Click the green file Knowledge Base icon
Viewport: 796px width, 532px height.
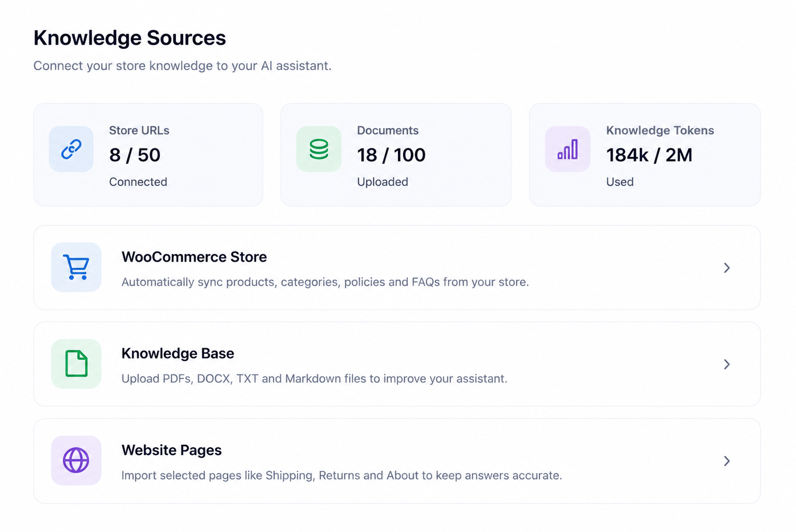76,364
